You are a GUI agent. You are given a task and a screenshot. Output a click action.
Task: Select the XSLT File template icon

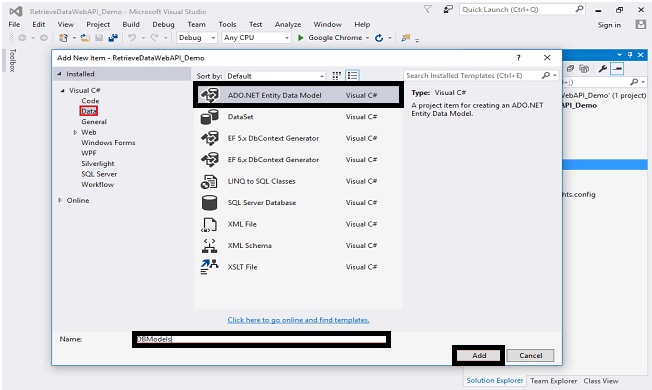pos(209,267)
